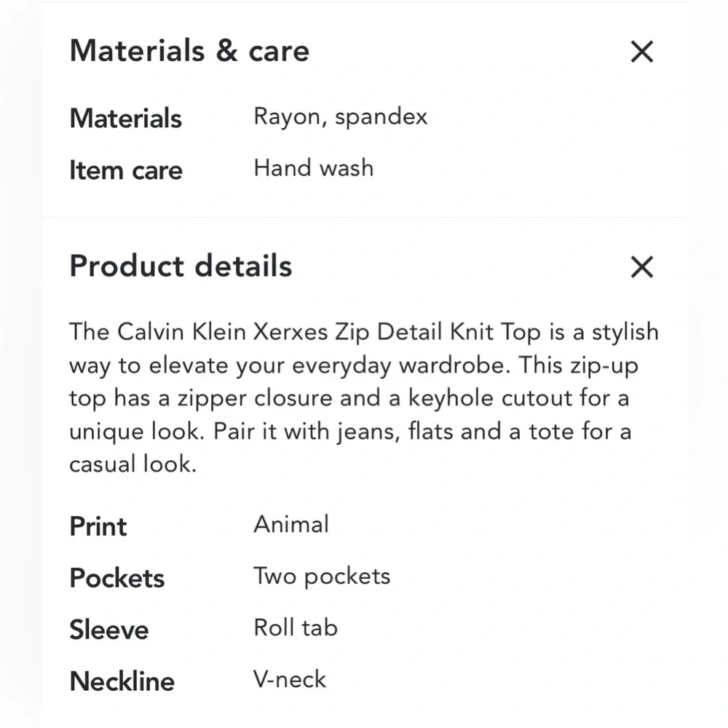This screenshot has width=728, height=728.
Task: Select the V-neck neckline value
Action: [289, 679]
